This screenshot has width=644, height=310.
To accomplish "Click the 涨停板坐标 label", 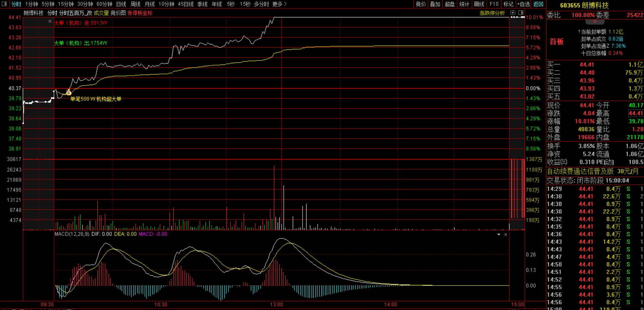I will tap(140, 13).
